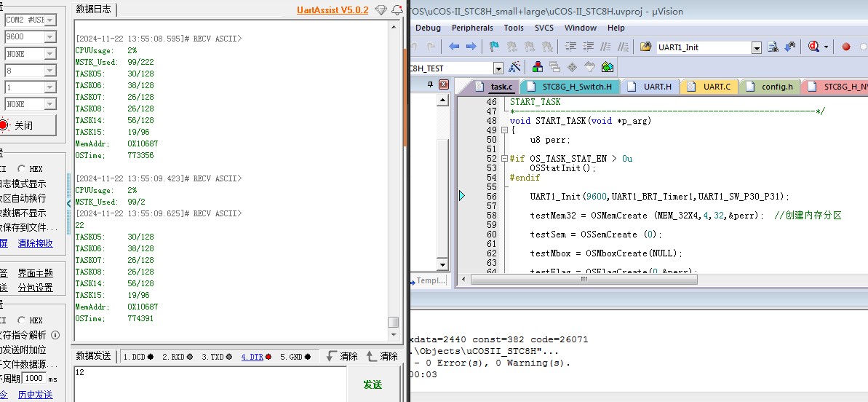This screenshot has height=402, width=868.
Task: Click the 1000 ms period input field
Action: [x=34, y=378]
